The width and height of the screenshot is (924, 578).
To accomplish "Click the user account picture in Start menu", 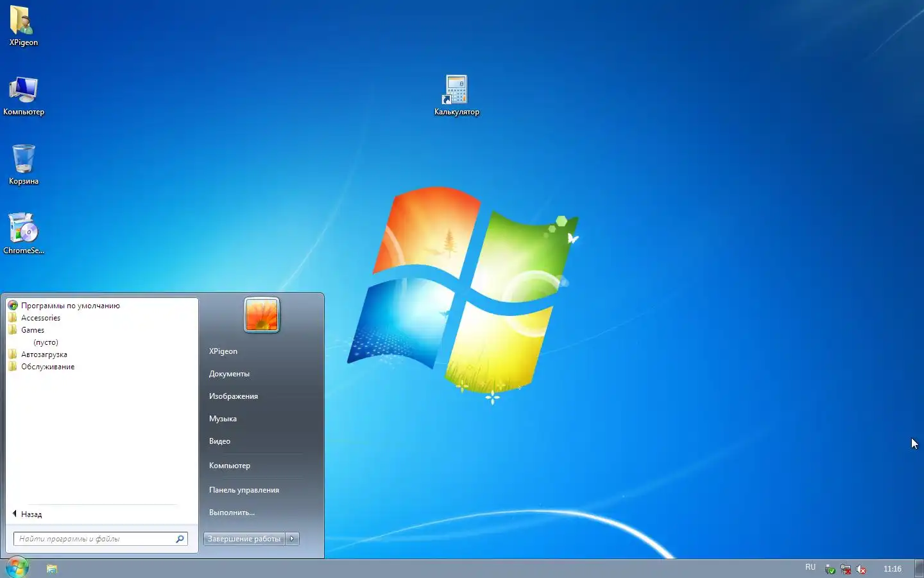I will [262, 315].
